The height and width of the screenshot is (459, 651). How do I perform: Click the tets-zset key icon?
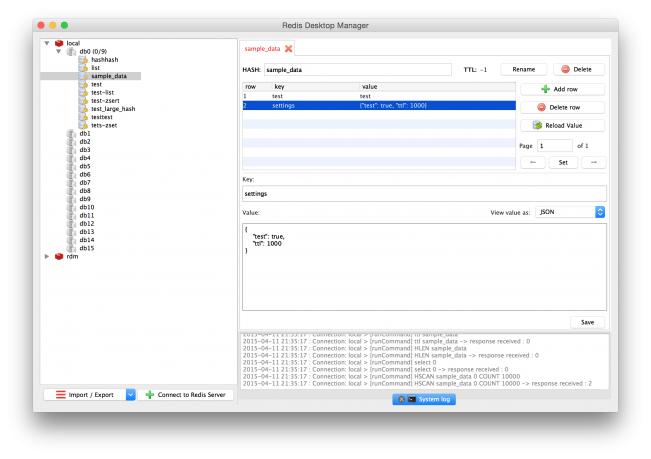[x=83, y=125]
